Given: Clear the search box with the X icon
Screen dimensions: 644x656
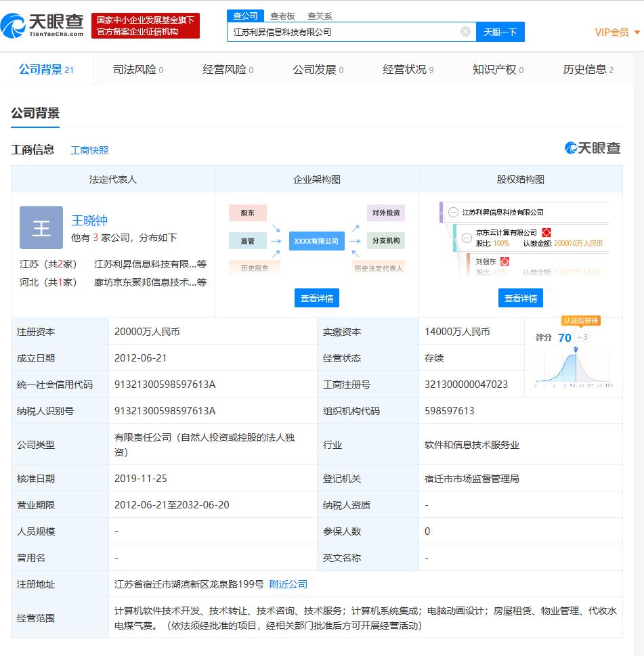Looking at the screenshot, I should (465, 32).
